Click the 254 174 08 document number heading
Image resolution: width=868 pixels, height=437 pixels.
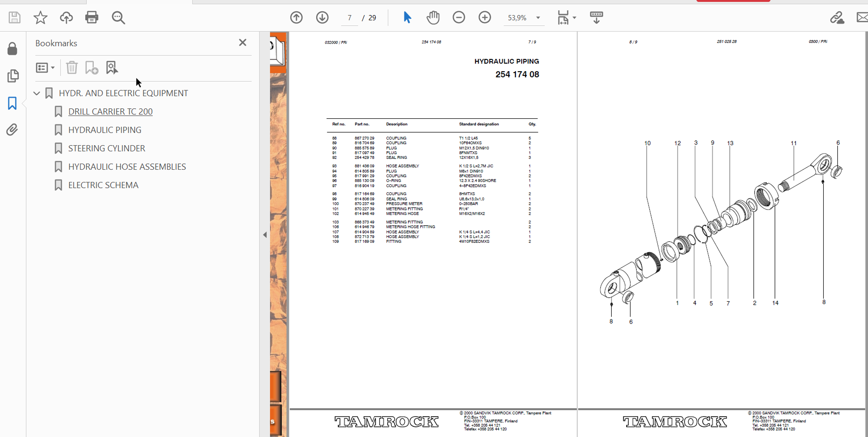517,74
